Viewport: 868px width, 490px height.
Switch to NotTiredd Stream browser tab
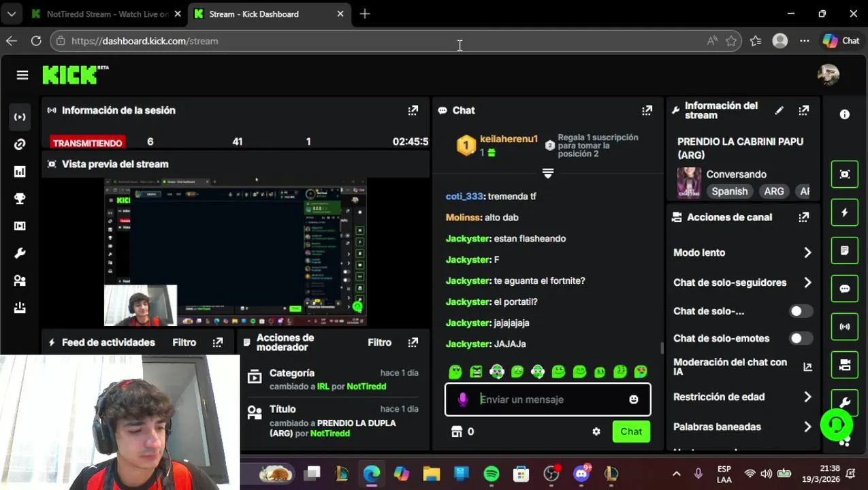106,14
